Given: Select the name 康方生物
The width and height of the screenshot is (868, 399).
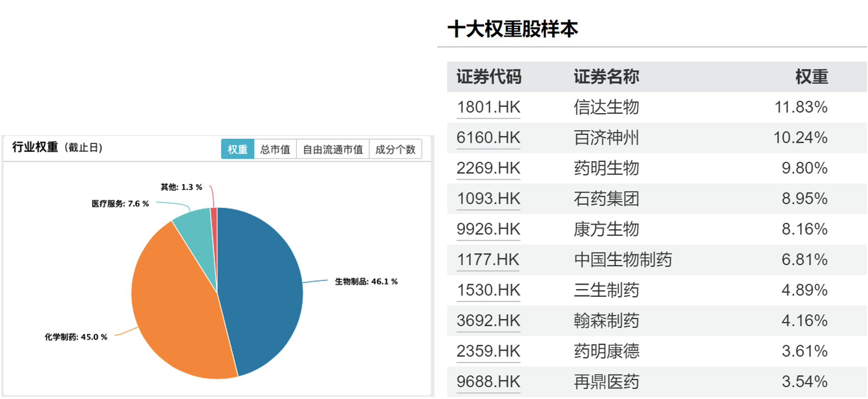Looking at the screenshot, I should pyautogui.click(x=606, y=229).
